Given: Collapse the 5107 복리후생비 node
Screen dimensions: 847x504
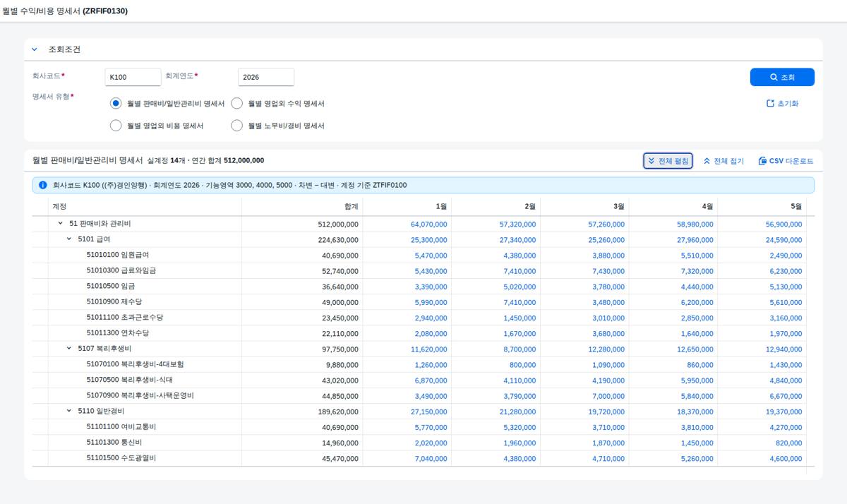Looking at the screenshot, I should click(x=69, y=349).
